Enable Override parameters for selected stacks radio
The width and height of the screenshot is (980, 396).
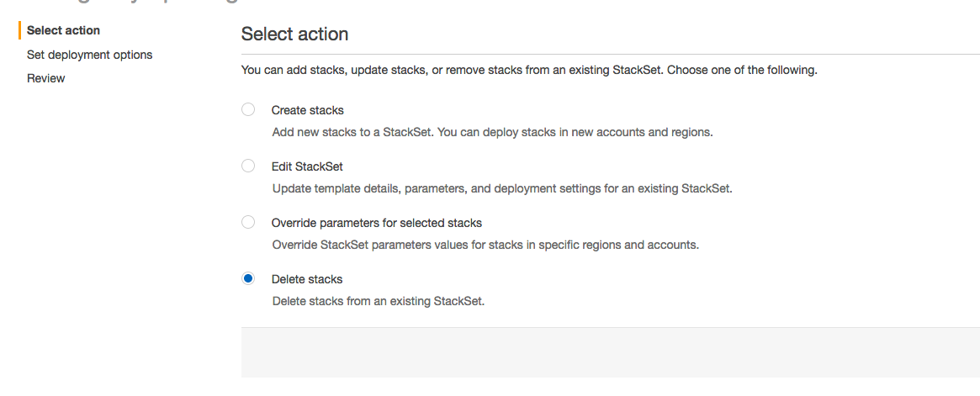(248, 222)
